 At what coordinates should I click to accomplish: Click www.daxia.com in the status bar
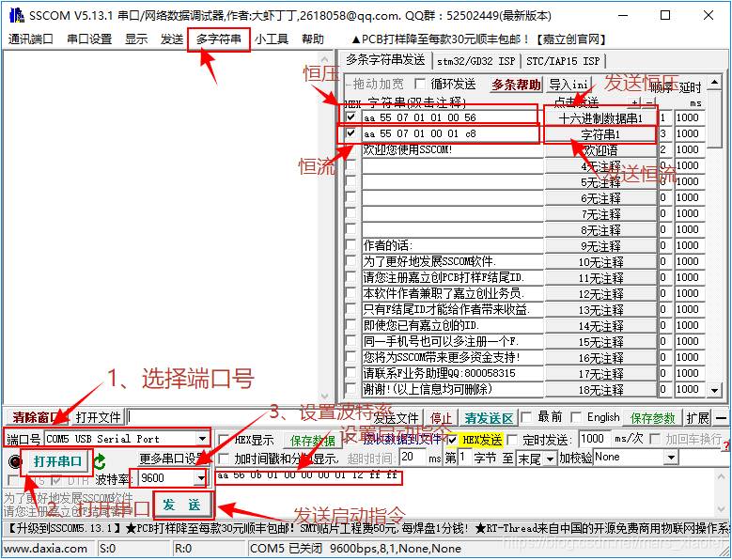click(x=45, y=549)
